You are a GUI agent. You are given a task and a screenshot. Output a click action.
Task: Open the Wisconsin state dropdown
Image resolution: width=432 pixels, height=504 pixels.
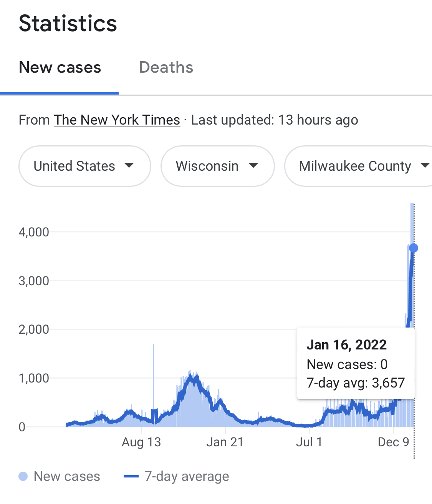[x=217, y=166]
